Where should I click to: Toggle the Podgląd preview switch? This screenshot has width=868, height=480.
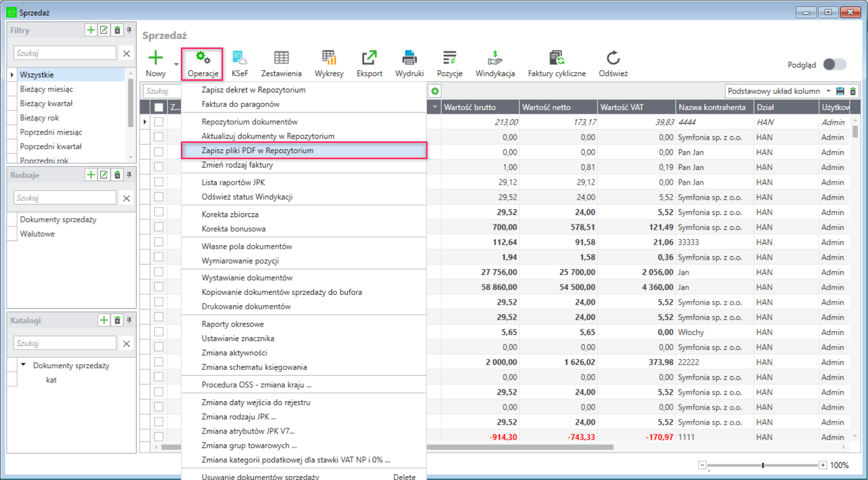[x=835, y=64]
